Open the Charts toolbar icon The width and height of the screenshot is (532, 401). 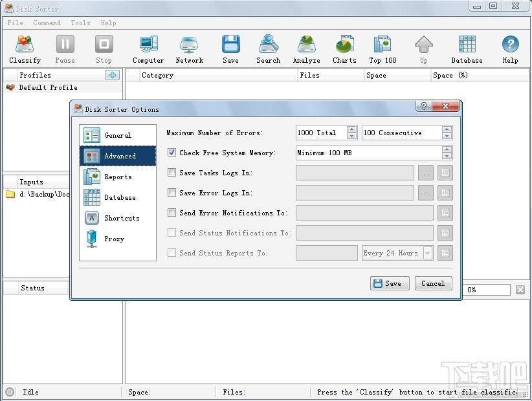pyautogui.click(x=344, y=50)
